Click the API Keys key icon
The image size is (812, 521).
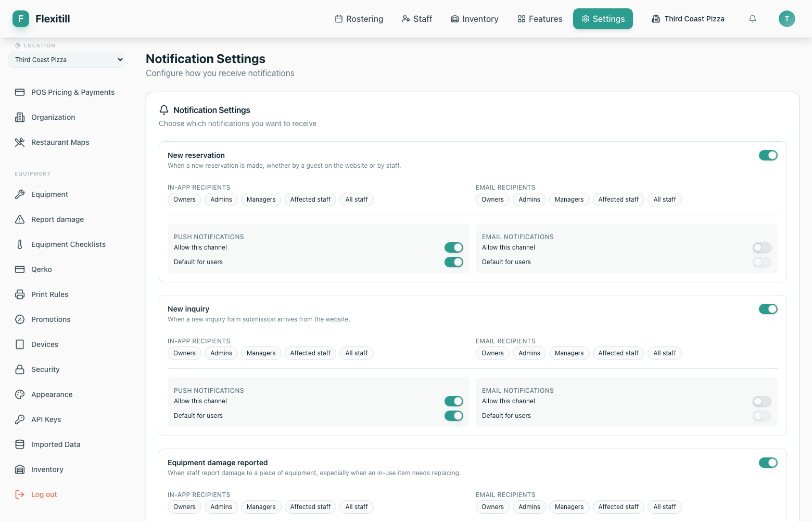point(20,419)
